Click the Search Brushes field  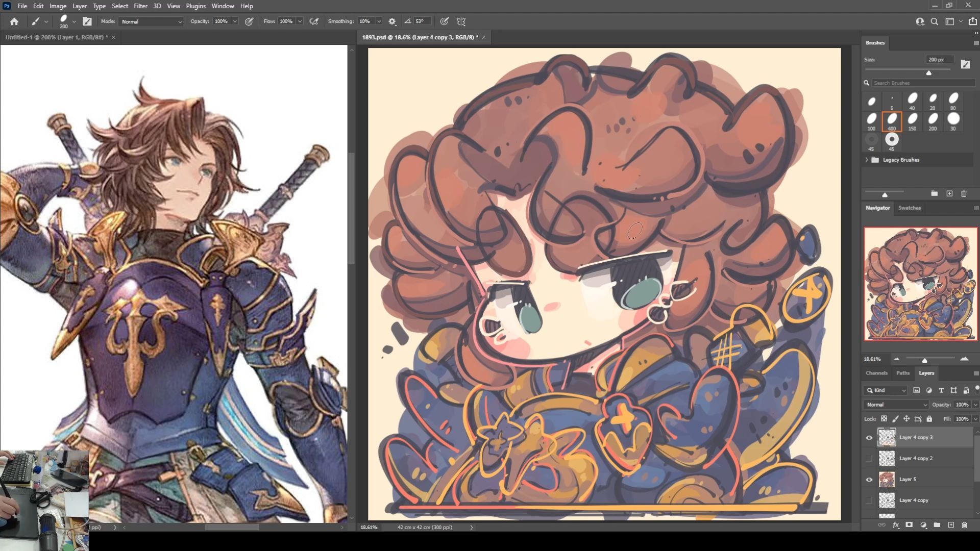(x=923, y=83)
